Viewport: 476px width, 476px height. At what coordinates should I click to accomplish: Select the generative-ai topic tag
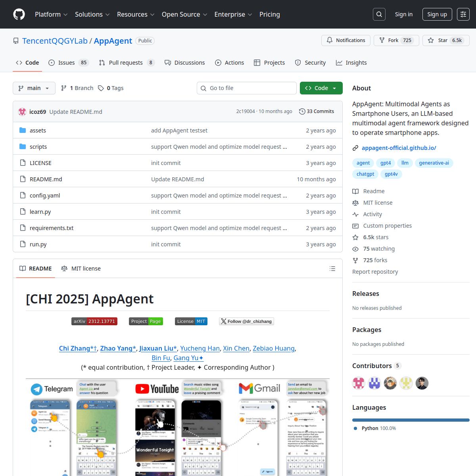(x=434, y=163)
